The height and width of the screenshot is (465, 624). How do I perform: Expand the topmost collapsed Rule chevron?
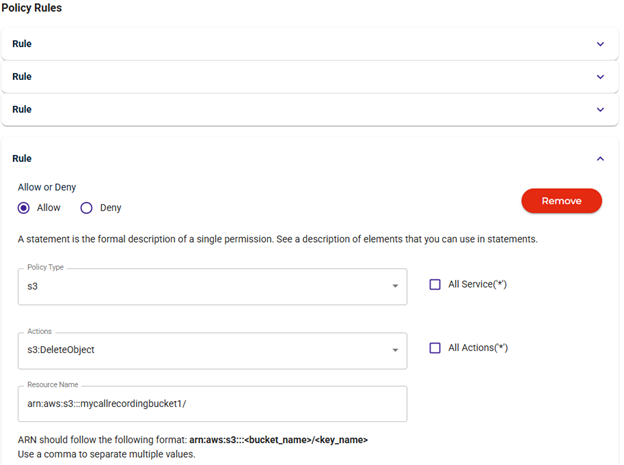click(x=600, y=44)
